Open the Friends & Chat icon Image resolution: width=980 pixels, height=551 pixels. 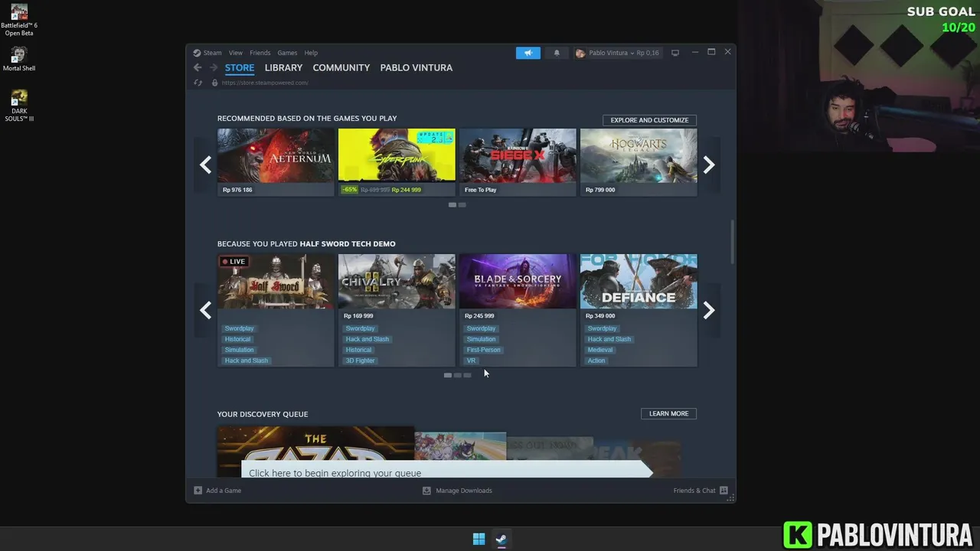(x=724, y=491)
